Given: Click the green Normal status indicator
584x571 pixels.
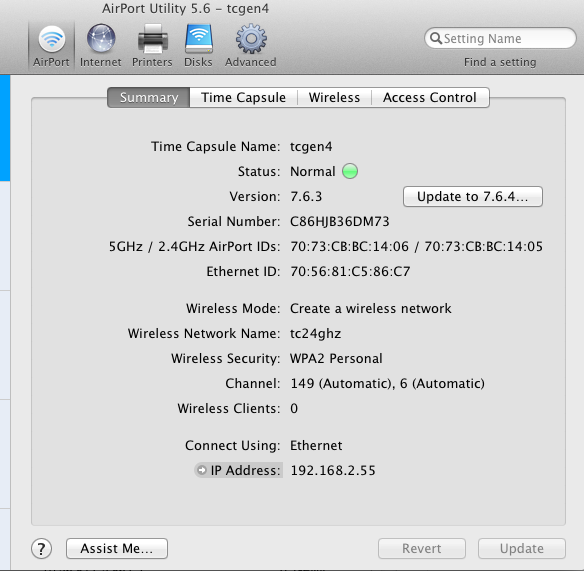Looking at the screenshot, I should (x=350, y=171).
